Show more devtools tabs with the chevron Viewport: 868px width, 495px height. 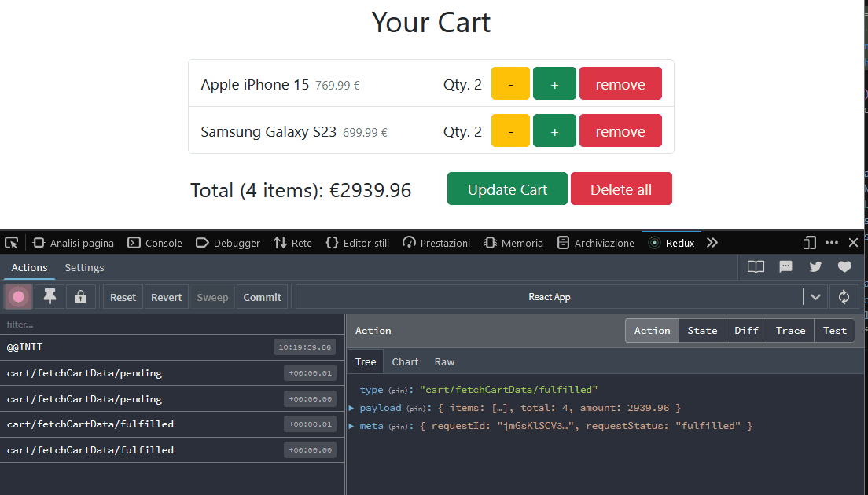tap(712, 243)
